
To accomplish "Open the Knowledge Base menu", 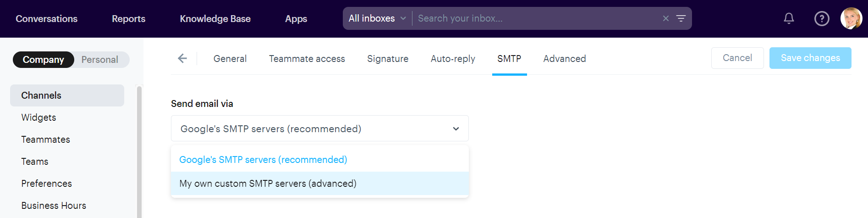I will click(215, 19).
